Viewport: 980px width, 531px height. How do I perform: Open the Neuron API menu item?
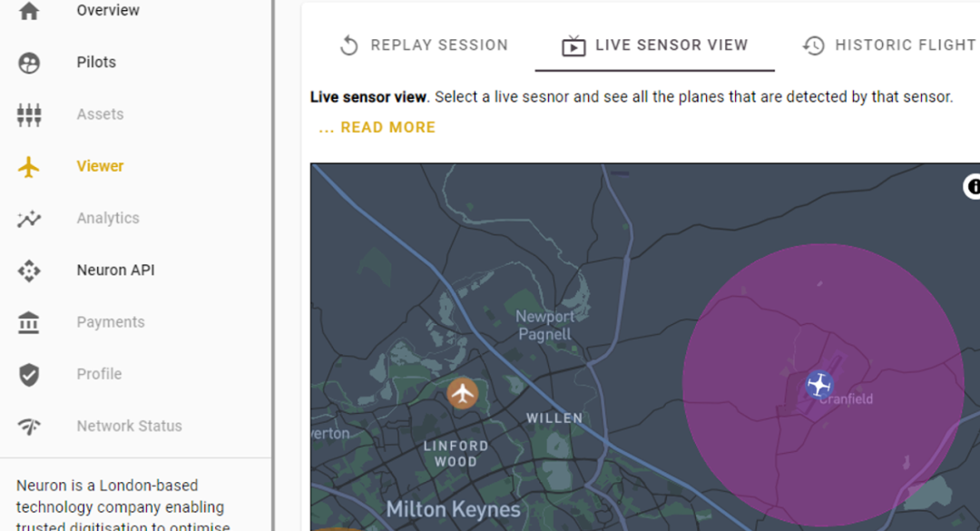pos(115,270)
